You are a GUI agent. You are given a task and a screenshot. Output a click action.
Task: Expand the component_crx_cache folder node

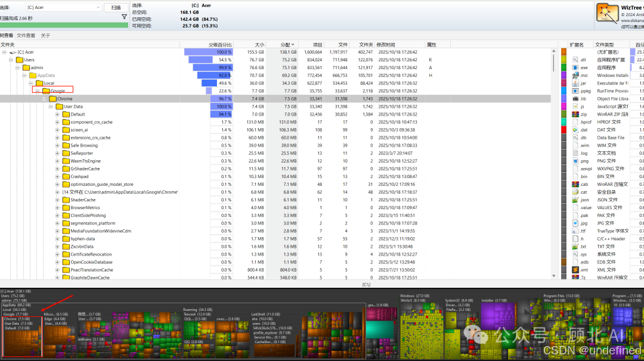pyautogui.click(x=57, y=122)
